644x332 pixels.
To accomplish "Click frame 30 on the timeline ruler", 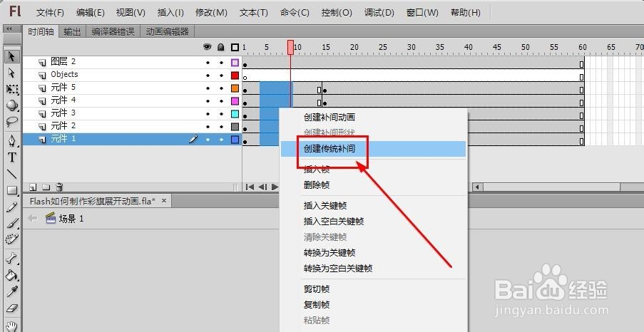I will click(x=411, y=47).
